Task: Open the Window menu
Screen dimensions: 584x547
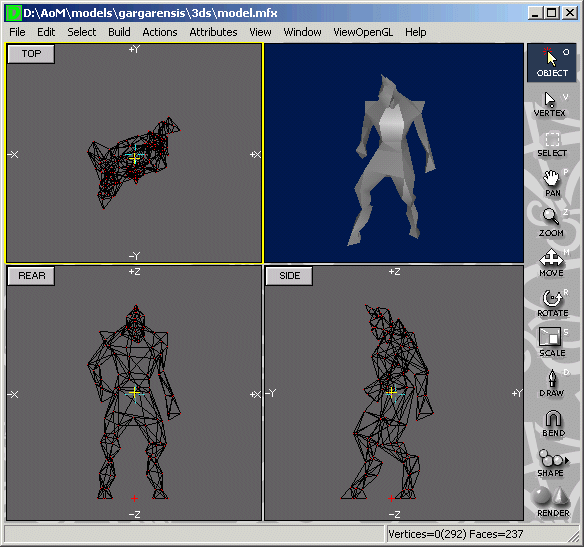Action: tap(302, 32)
